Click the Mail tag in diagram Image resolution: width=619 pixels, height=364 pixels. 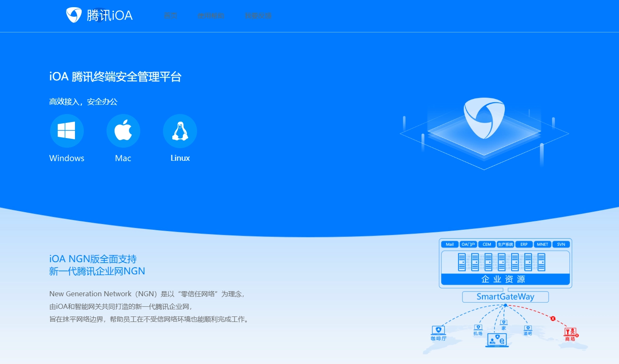point(450,244)
